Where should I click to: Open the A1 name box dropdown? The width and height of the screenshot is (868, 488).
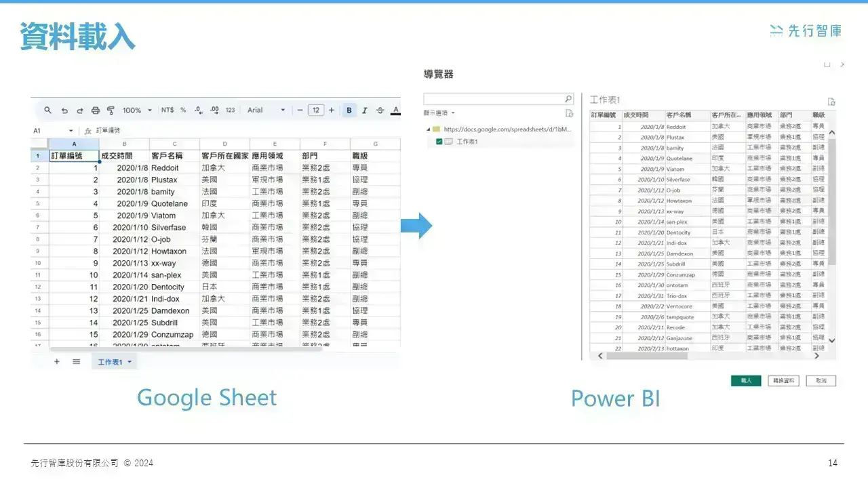coord(71,131)
